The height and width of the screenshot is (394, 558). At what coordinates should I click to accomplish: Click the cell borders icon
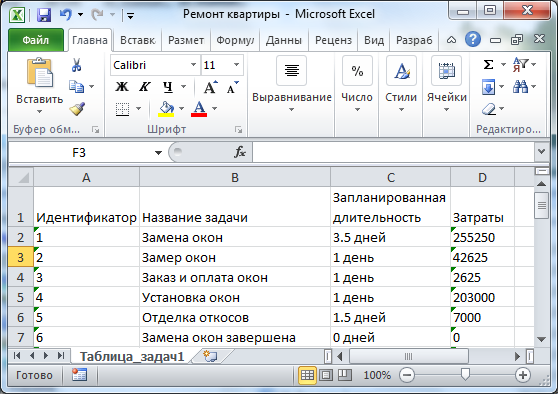122,109
